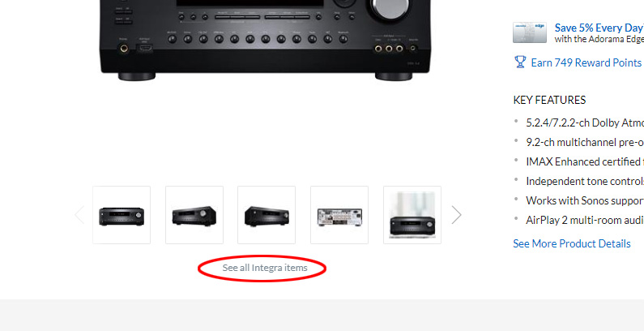Click the rewards trophy icon
Viewport: 644px width, 331px height.
tap(520, 62)
